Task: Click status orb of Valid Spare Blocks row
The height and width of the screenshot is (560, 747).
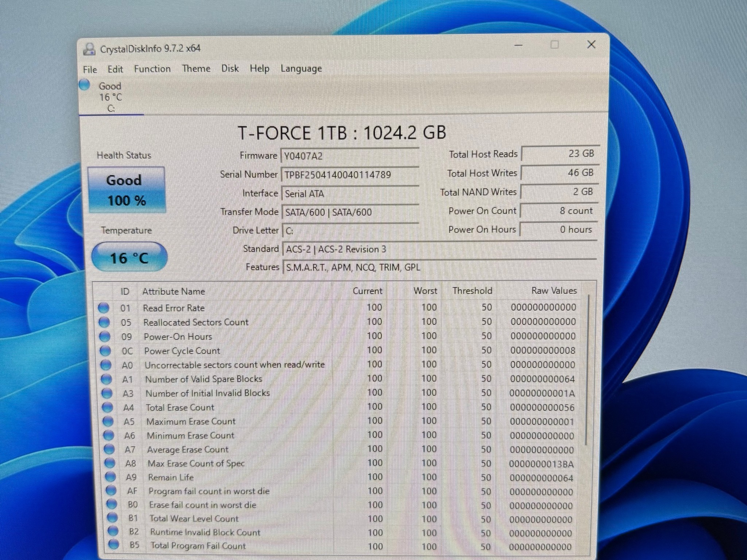Action: click(x=106, y=379)
